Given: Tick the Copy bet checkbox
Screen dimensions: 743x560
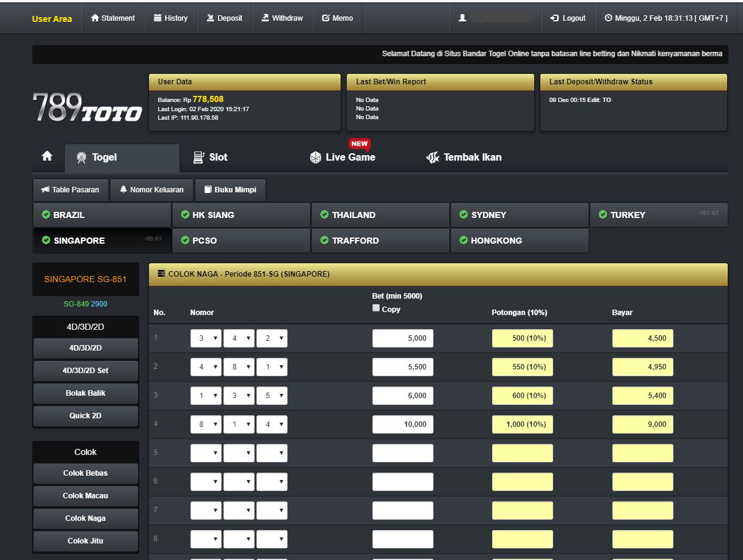Looking at the screenshot, I should pyautogui.click(x=376, y=308).
